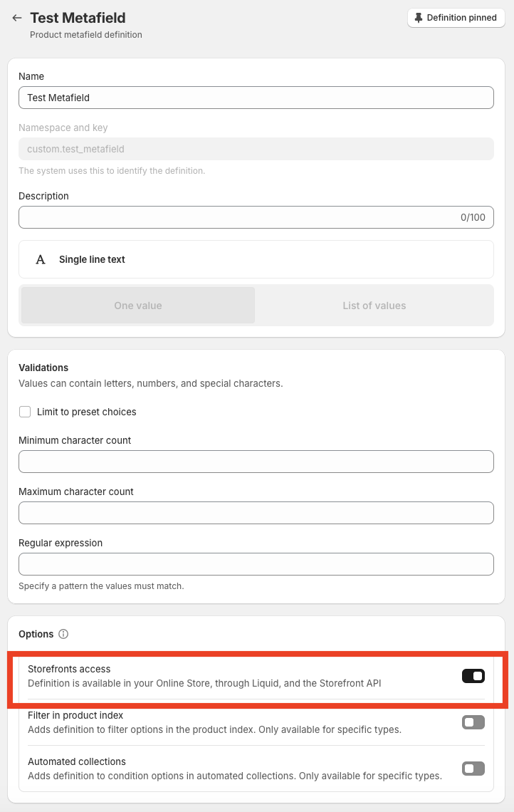Select the One value option
The height and width of the screenshot is (812, 514).
pyautogui.click(x=138, y=306)
